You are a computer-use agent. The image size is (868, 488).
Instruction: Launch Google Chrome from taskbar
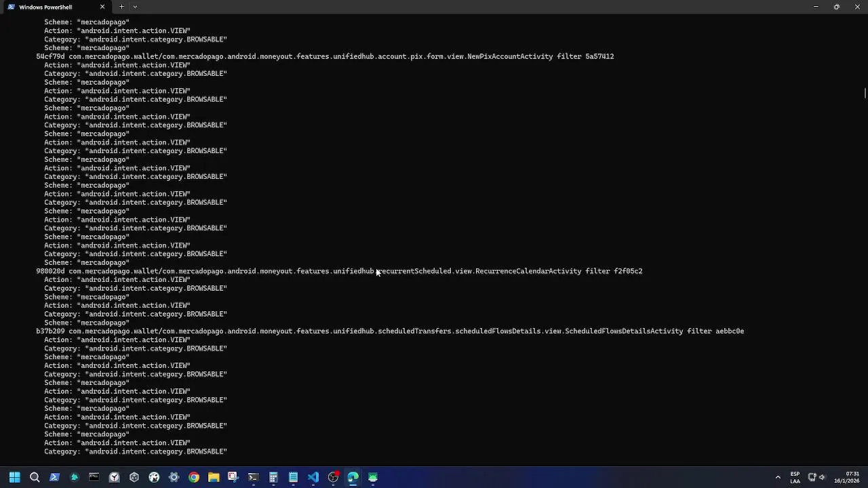coord(194,477)
